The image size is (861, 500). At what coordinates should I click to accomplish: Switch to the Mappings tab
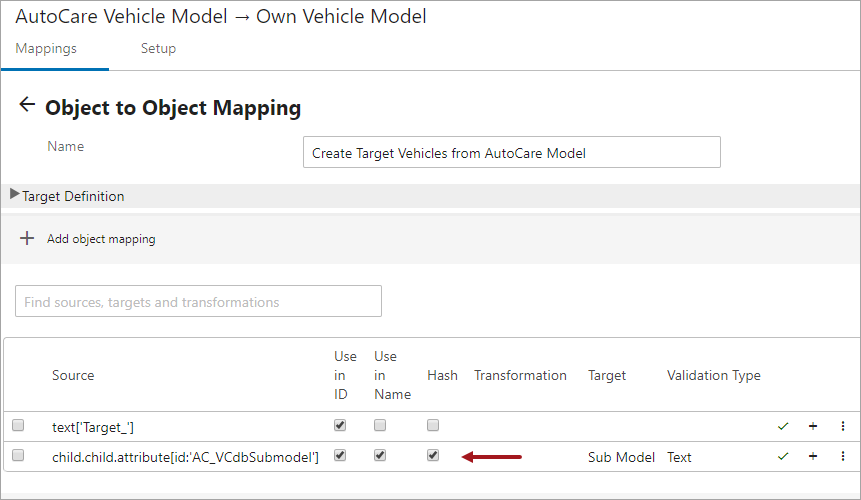coord(46,48)
